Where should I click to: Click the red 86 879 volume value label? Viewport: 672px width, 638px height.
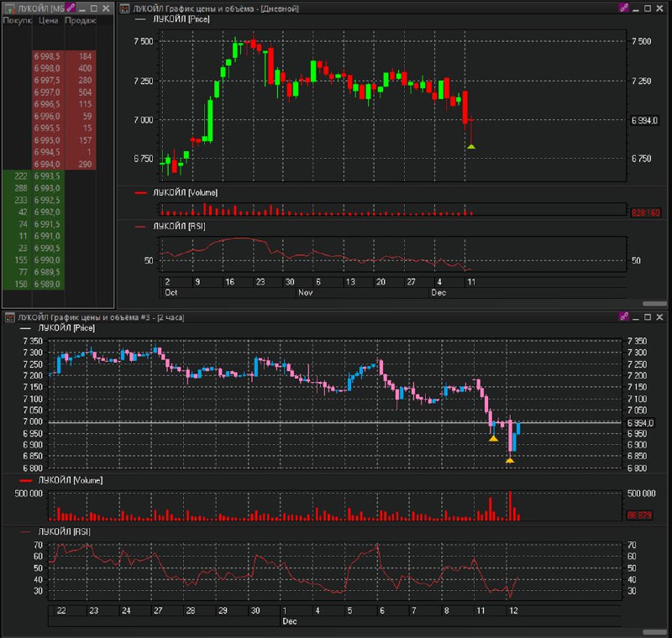tap(639, 515)
